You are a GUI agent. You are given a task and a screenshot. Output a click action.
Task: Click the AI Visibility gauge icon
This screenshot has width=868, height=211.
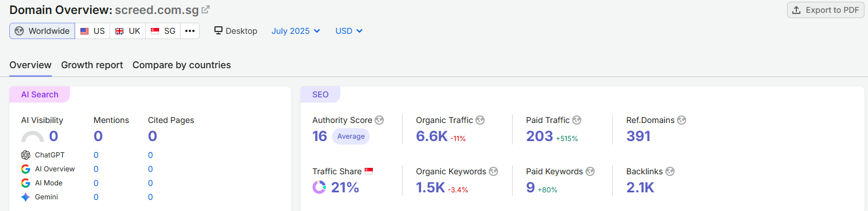pos(33,137)
